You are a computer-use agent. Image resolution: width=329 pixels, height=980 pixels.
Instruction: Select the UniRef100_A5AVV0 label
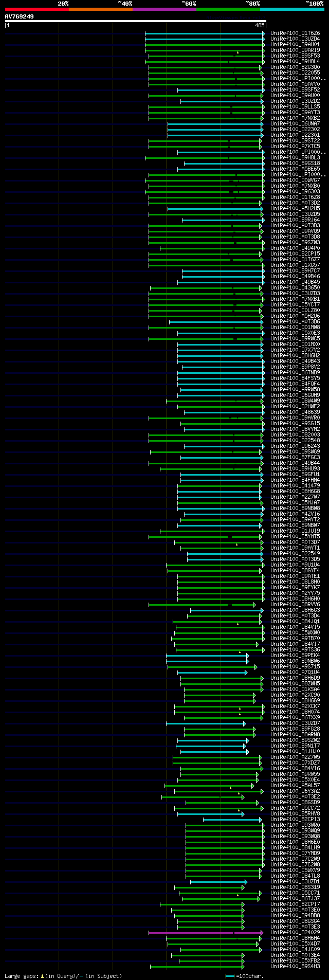pos(295,84)
